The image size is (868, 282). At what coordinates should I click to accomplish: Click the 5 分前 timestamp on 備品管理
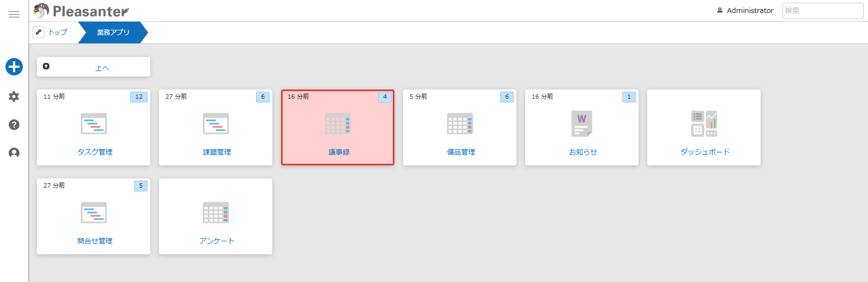click(x=418, y=97)
